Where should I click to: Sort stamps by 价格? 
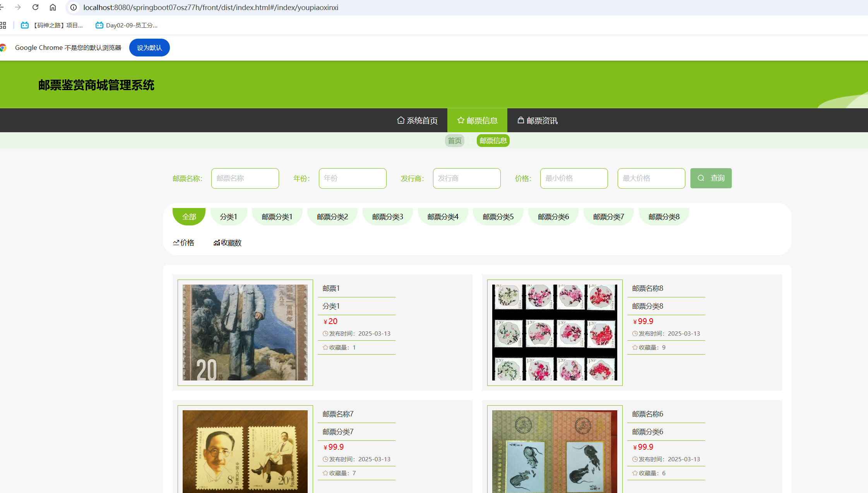click(183, 243)
